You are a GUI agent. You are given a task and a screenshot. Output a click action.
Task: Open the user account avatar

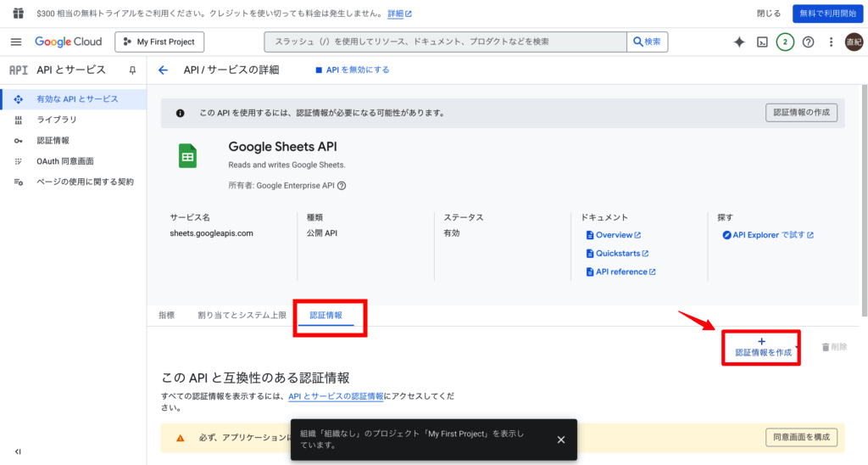854,42
